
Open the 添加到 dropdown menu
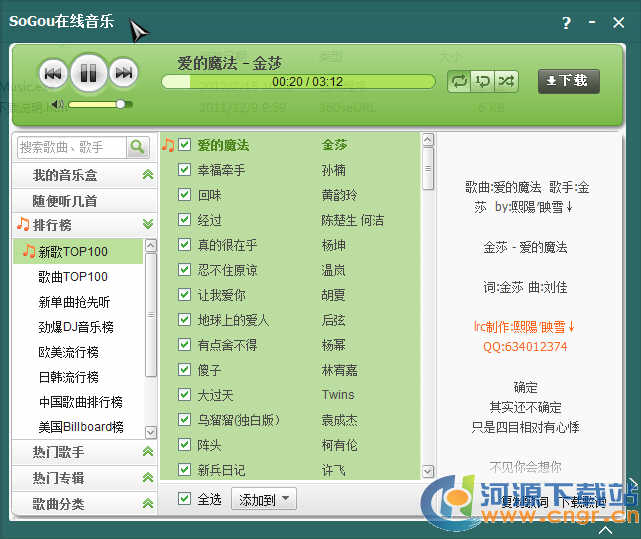264,499
